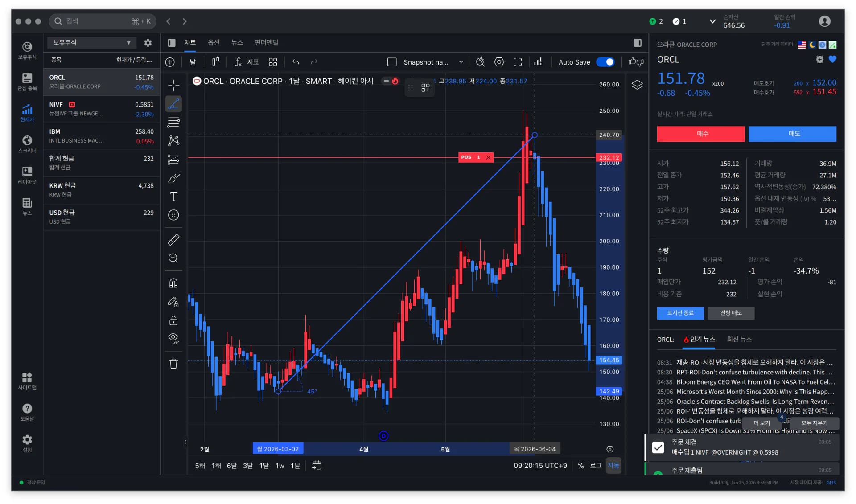This screenshot has width=856, height=504.
Task: Click the red 매수 buy button
Action: coord(701,134)
